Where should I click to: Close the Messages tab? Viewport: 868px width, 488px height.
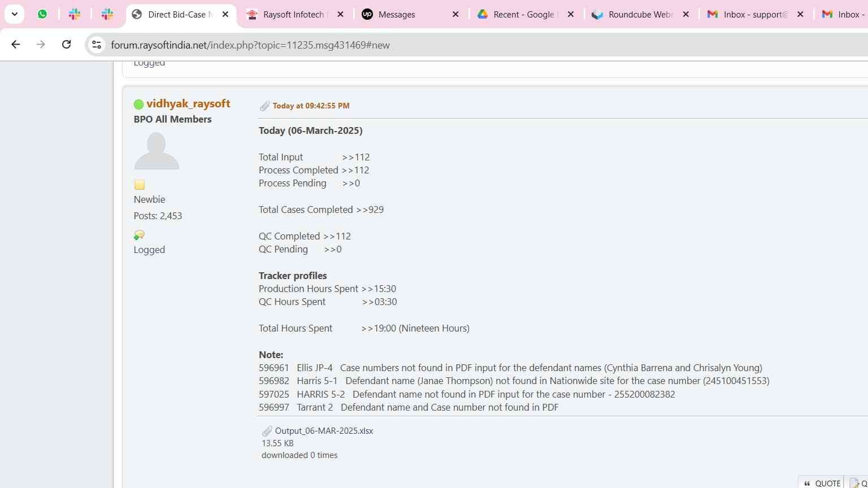455,15
